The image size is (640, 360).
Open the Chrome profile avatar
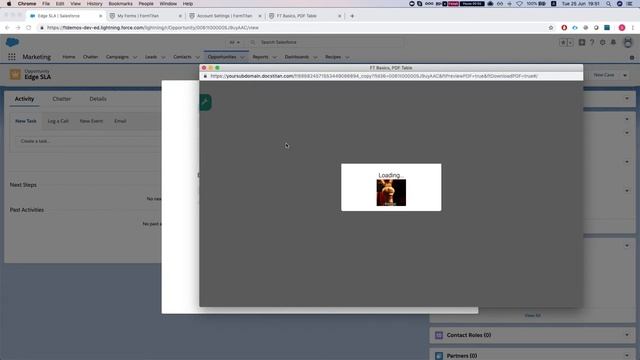(622, 28)
